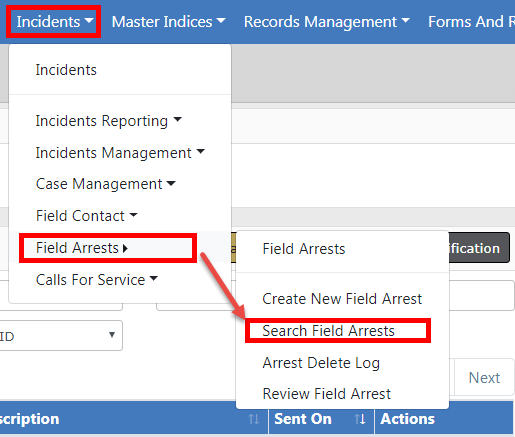515x437 pixels.
Task: Open the ID dropdown selector
Action: click(61, 336)
